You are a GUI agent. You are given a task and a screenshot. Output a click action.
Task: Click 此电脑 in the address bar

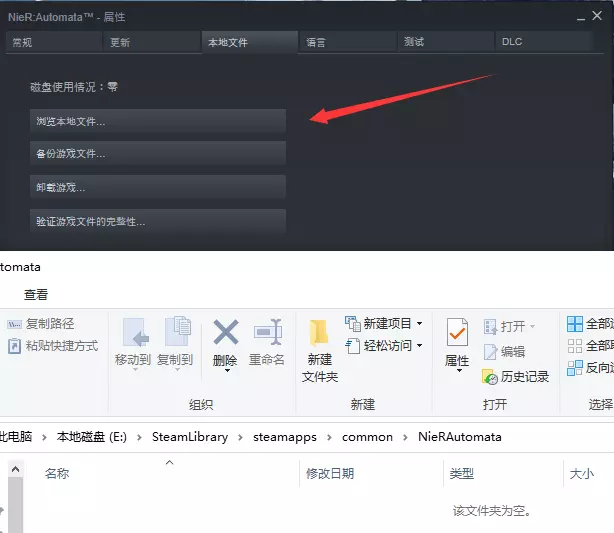pos(16,437)
